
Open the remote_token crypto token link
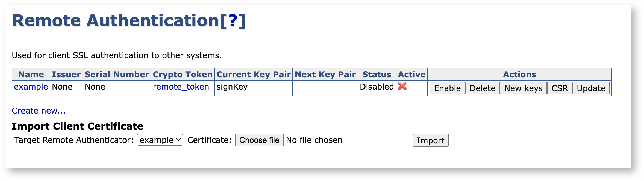pos(181,87)
